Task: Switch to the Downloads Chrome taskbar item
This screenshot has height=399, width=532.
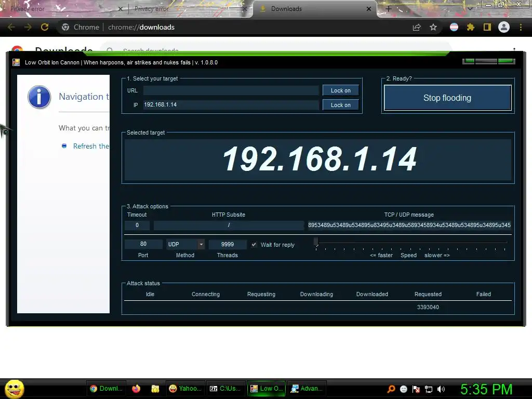Action: click(107, 389)
